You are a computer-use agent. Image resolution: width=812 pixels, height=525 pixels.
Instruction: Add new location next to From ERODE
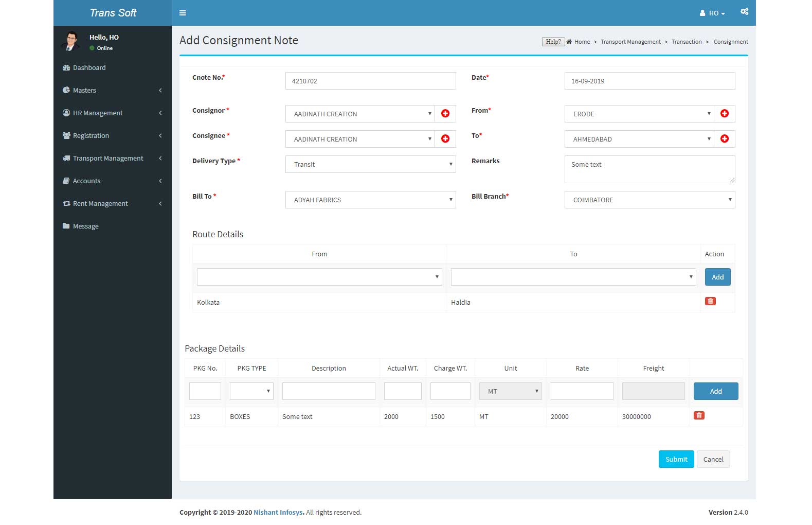click(x=725, y=114)
